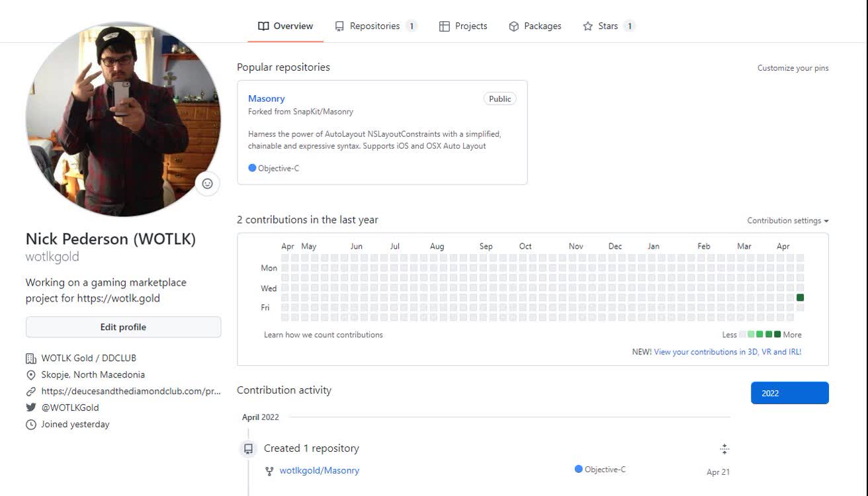This screenshot has height=496, width=868.
Task: Click the Repositories count badge
Action: (x=412, y=26)
